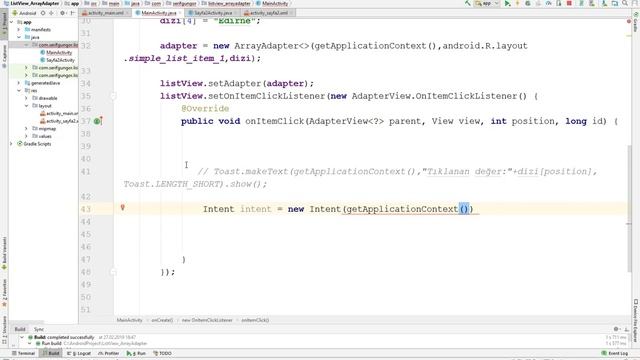Viewport: 640px width, 360px height.
Task: Expand the drawable folder
Action: click(x=27, y=98)
